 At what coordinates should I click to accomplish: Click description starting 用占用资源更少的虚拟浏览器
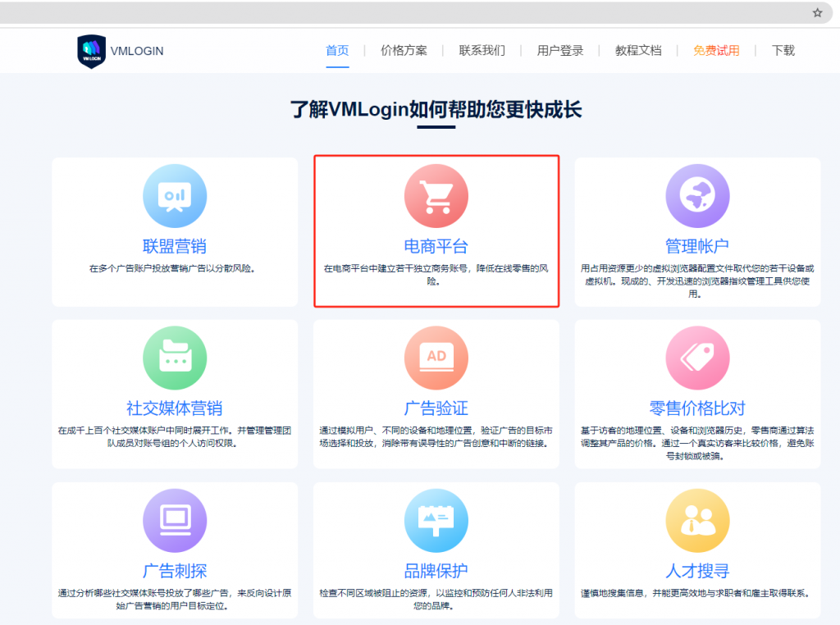(x=697, y=281)
